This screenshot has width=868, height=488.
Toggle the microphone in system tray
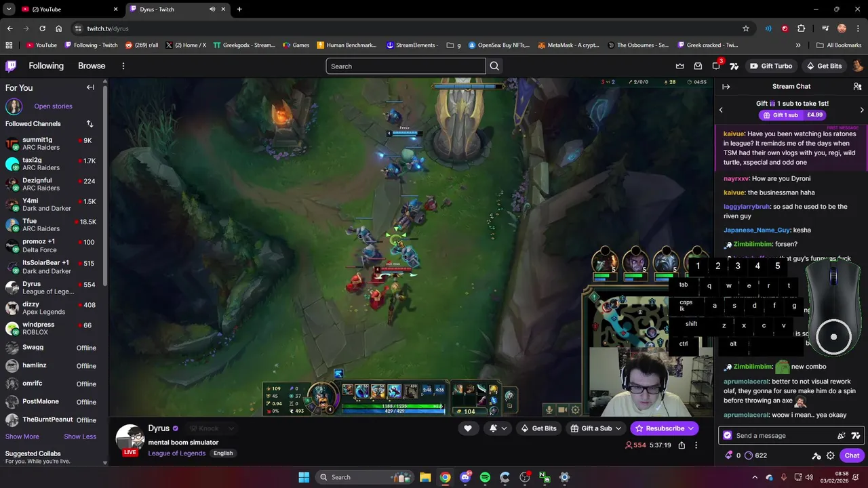tap(784, 477)
